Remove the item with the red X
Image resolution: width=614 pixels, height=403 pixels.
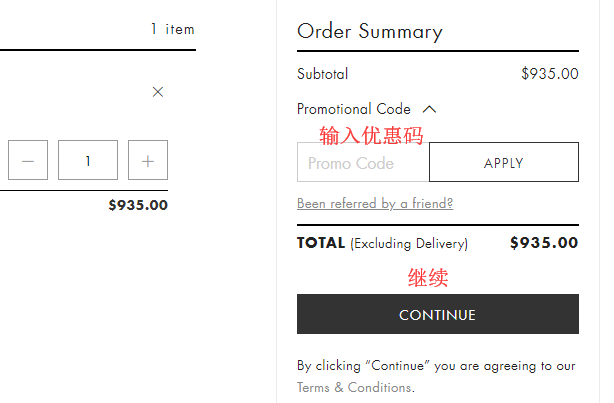click(158, 92)
